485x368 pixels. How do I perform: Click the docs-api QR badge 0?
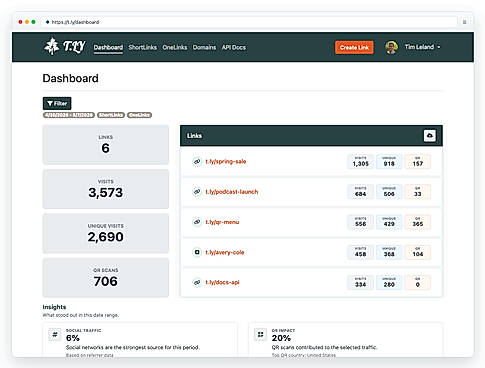[x=418, y=282]
